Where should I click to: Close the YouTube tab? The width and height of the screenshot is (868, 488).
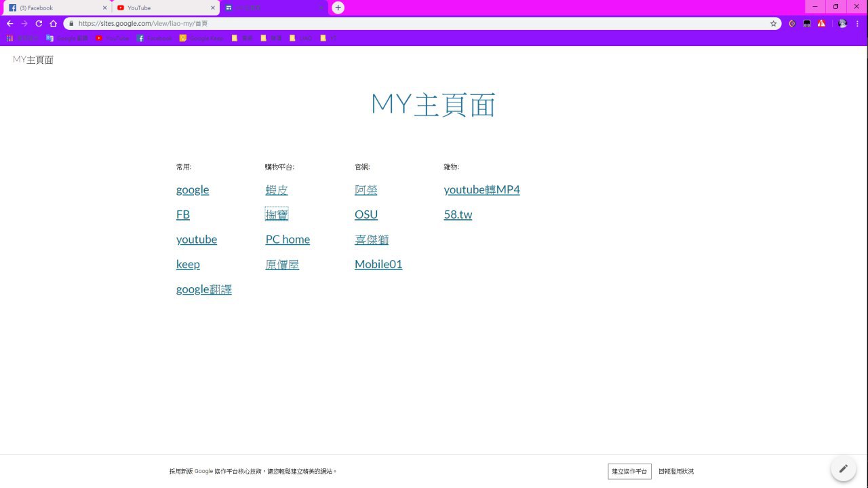213,8
